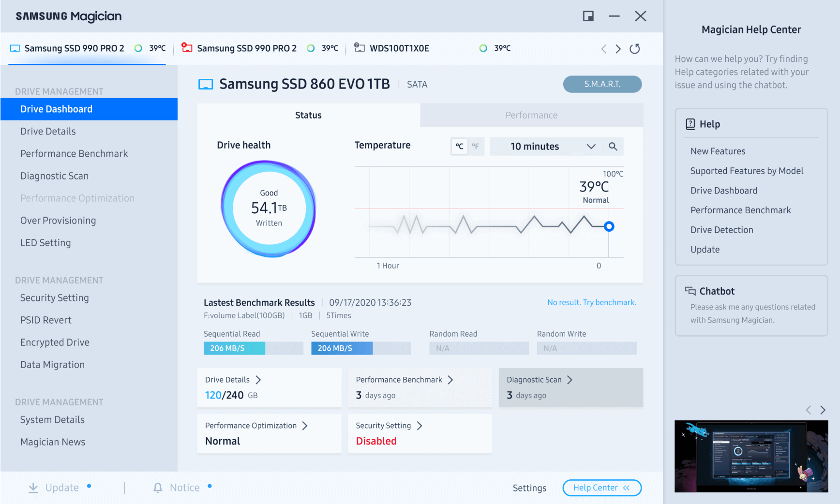This screenshot has height=504, width=840.
Task: Click the S.M.A.R.T. button
Action: click(x=602, y=84)
